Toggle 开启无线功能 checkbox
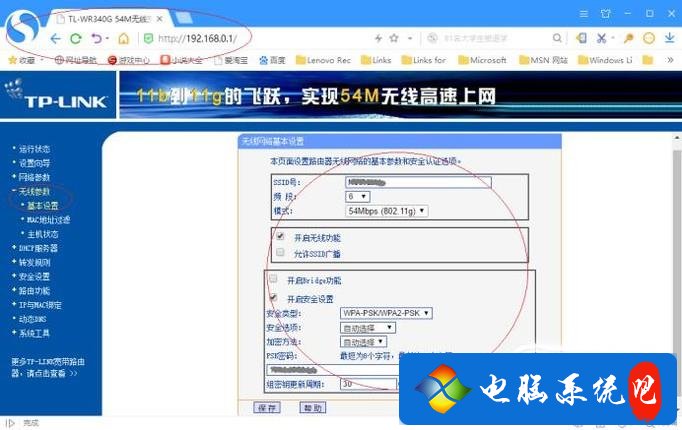The image size is (682, 430). 280,237
